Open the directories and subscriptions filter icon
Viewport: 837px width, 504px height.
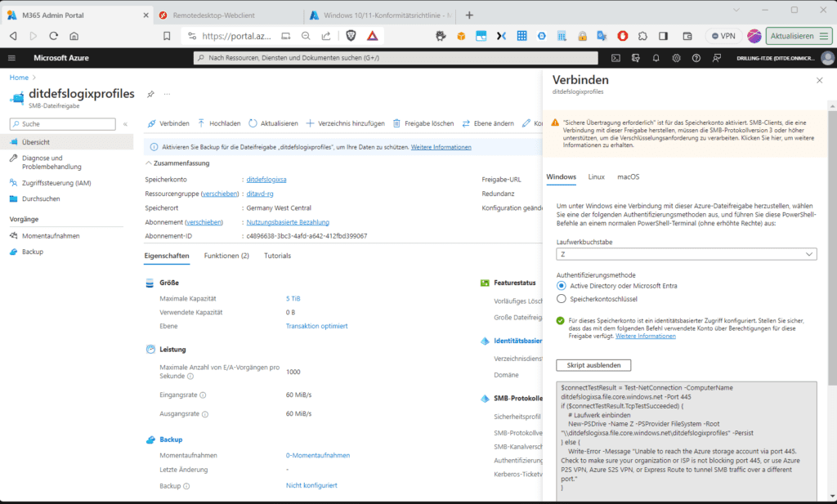(x=636, y=58)
